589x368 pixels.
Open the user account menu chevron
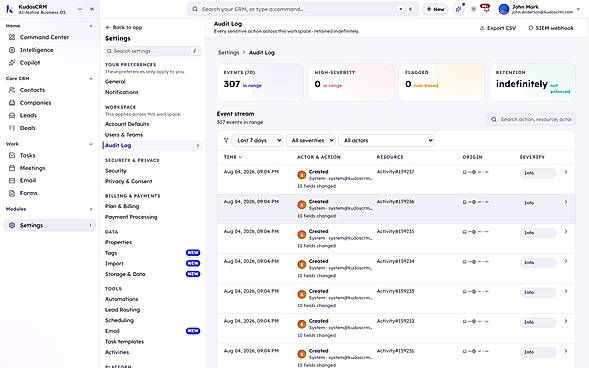click(578, 9)
